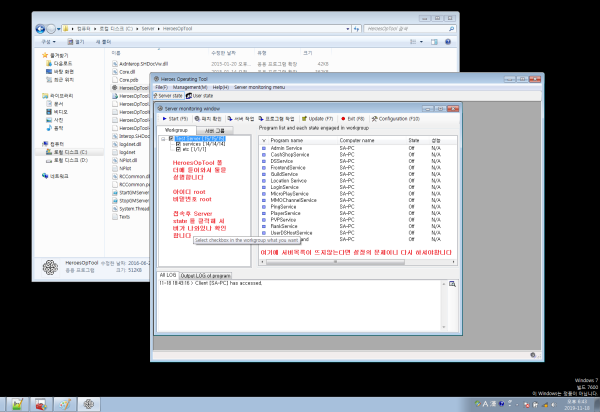Select the AxInterop.SHDocVw.dll file
The image size is (600, 412).
coord(140,64)
